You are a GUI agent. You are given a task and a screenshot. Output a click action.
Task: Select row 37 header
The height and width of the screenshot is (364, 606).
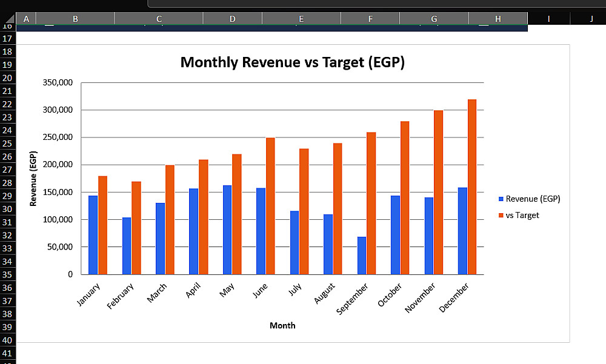(7, 301)
